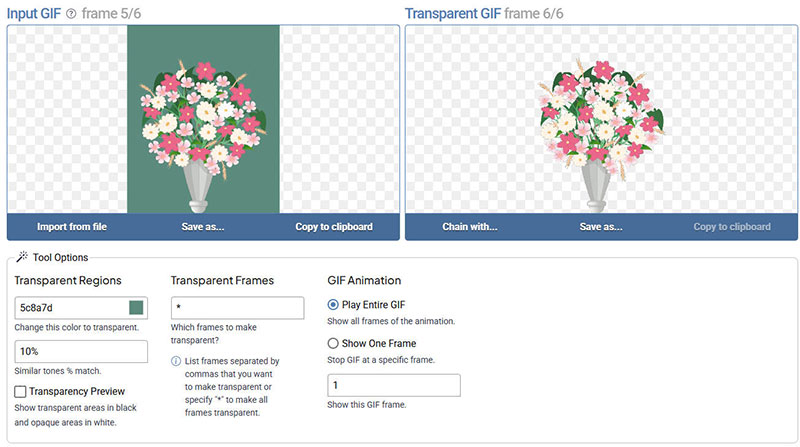The height and width of the screenshot is (447, 800).
Task: Click the magic wand Tool Options icon
Action: 22,257
